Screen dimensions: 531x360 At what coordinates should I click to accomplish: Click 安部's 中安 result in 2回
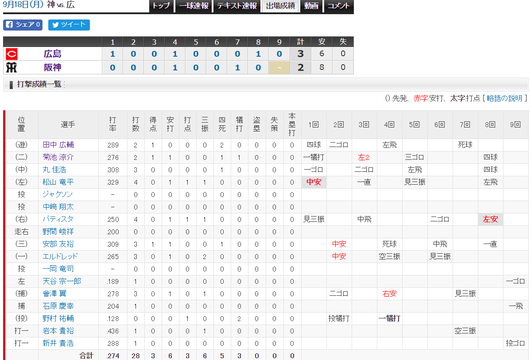click(339, 244)
